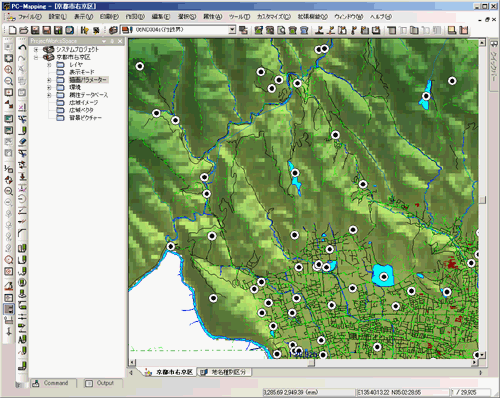Viewport: 500px width, 398px height.
Task: Switch to the 地名種別区分 tab
Action: tap(224, 372)
